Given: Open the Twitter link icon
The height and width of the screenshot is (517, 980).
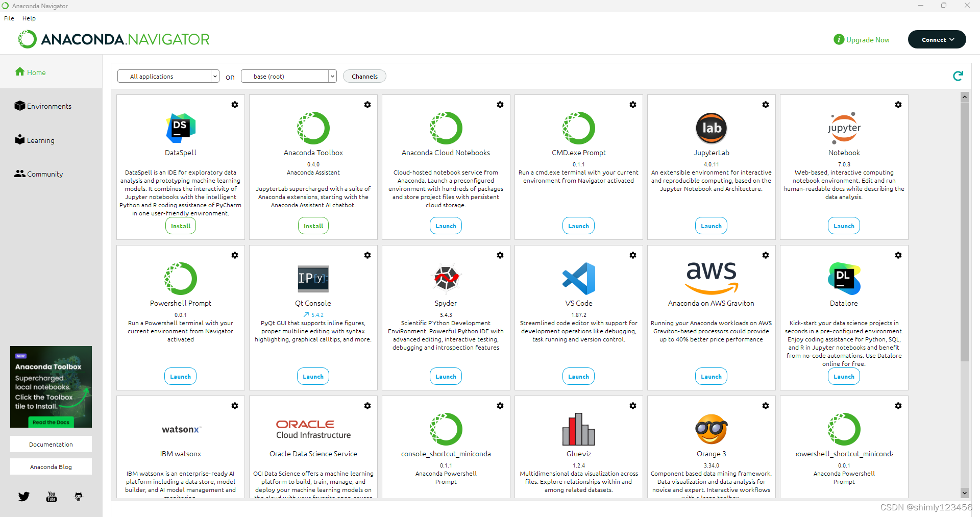Looking at the screenshot, I should [24, 496].
